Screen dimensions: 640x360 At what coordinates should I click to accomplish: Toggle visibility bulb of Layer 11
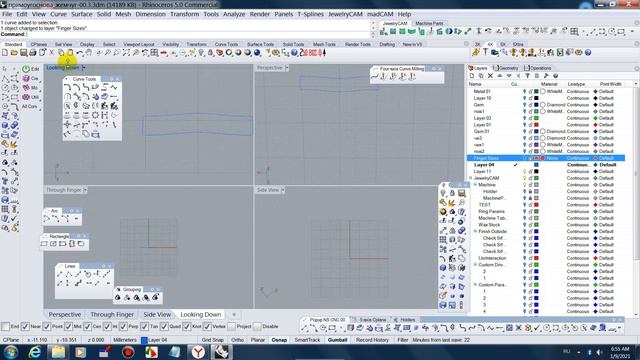[524, 171]
